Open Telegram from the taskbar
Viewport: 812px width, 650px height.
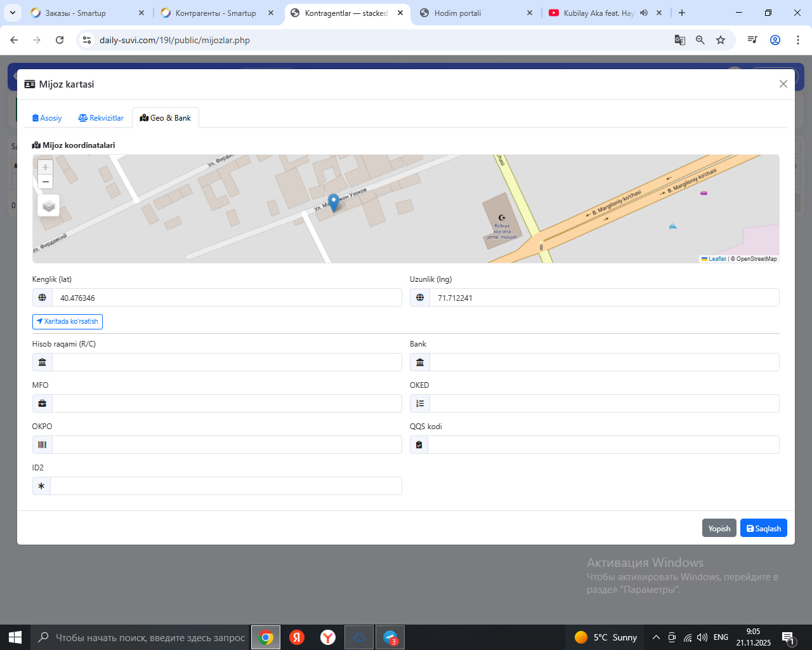390,637
